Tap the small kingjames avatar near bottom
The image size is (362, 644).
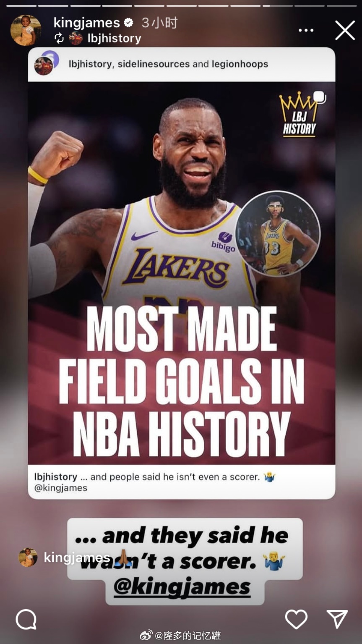(x=28, y=558)
